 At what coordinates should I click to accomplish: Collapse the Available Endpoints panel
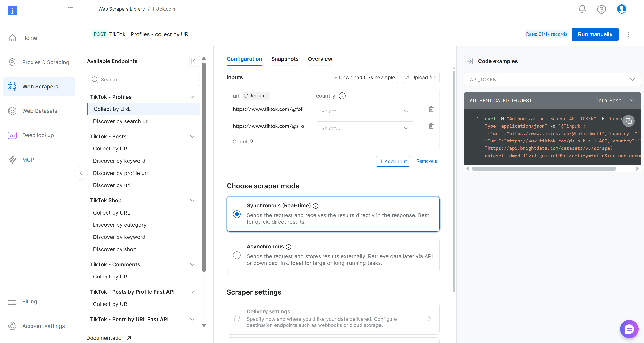pyautogui.click(x=194, y=61)
